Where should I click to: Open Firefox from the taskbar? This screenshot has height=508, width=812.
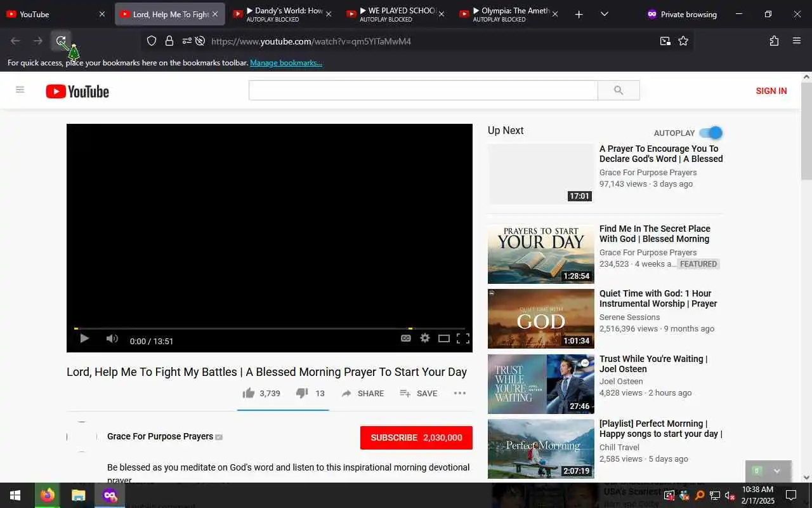[x=48, y=495]
